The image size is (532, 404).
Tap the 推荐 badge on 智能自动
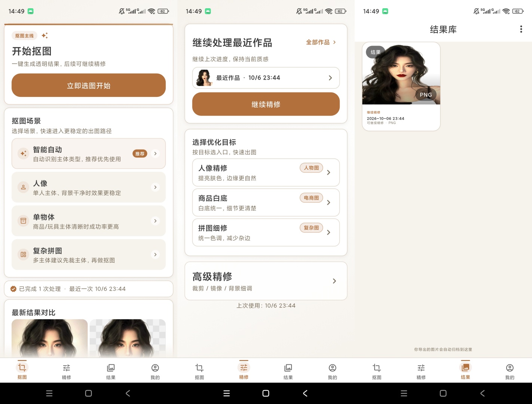coord(140,154)
